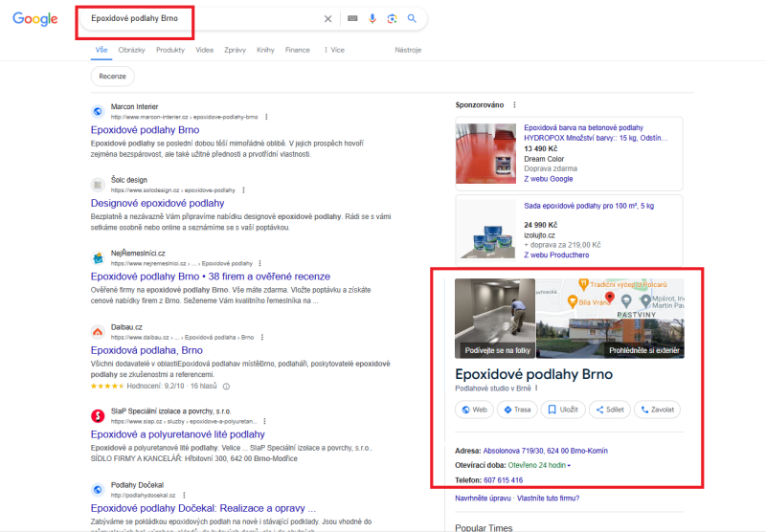Open Epoxidová barva na betonové podlahy ad

(596, 133)
